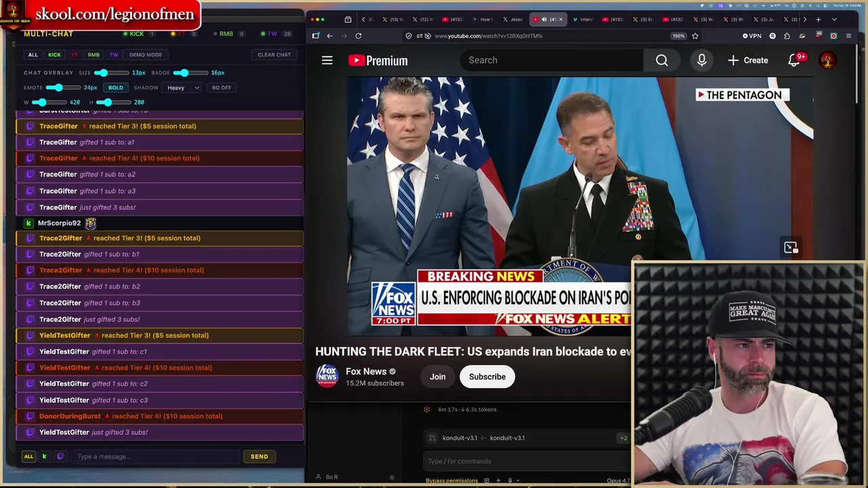Image resolution: width=868 pixels, height=488 pixels.
Task: Toggle the YT connection status indicator
Action: pyautogui.click(x=183, y=34)
